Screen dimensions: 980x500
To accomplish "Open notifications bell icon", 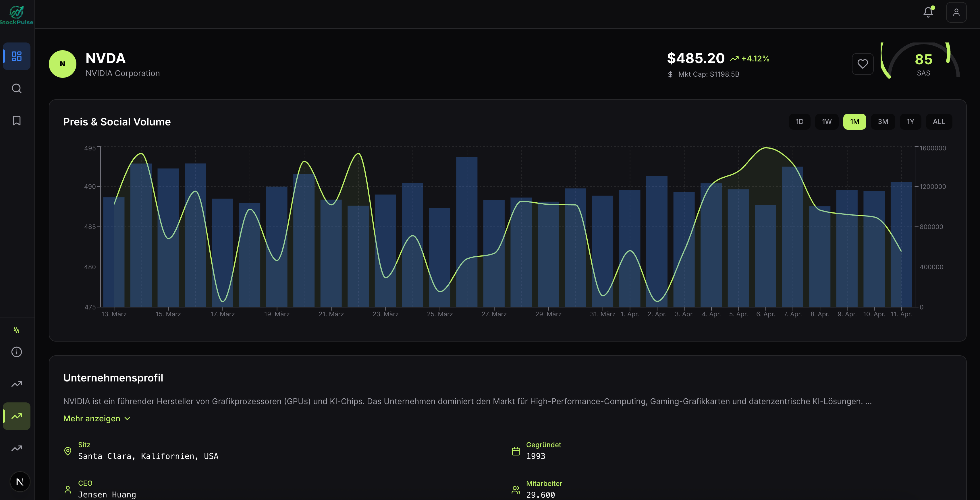I will [x=928, y=12].
